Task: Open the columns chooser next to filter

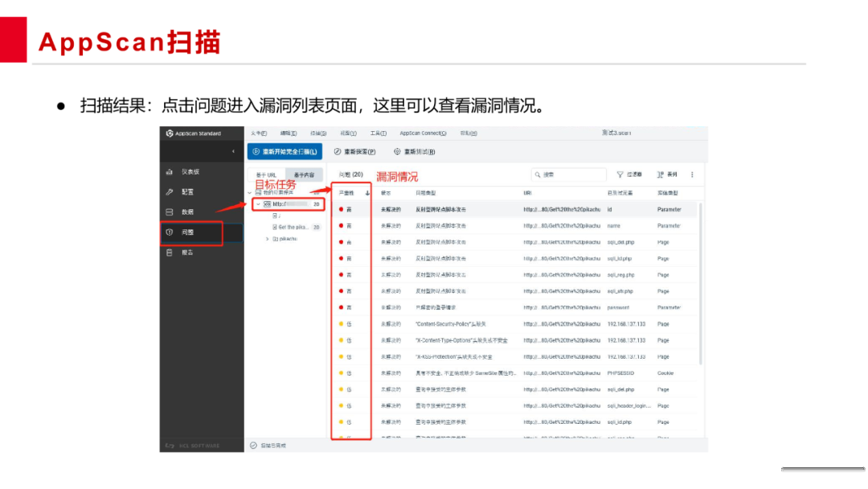Action: click(x=667, y=175)
